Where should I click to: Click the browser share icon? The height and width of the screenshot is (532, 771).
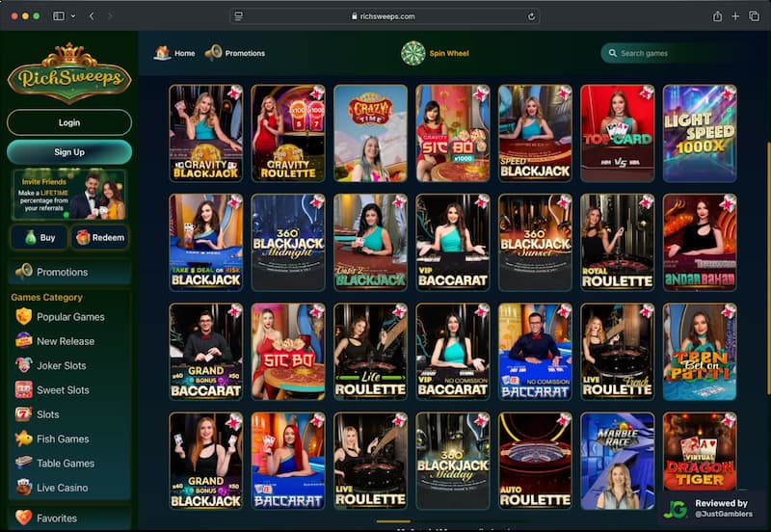(717, 16)
